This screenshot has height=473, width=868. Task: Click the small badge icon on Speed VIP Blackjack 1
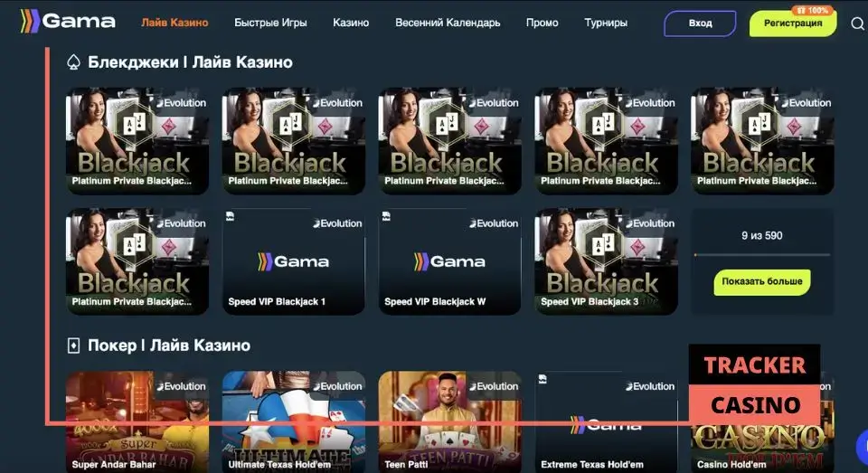tap(231, 216)
